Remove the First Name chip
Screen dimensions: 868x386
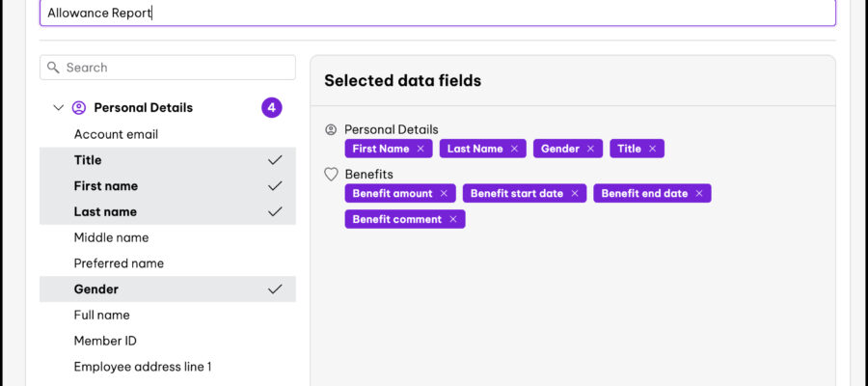click(420, 149)
